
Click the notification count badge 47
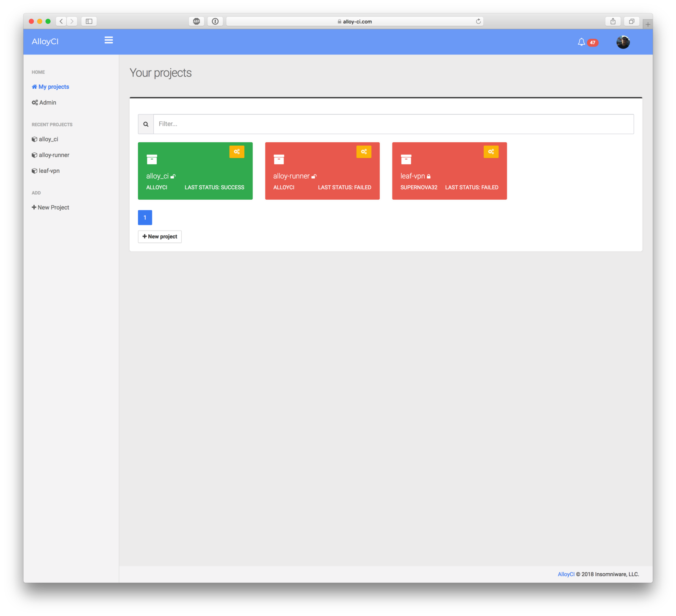(593, 43)
